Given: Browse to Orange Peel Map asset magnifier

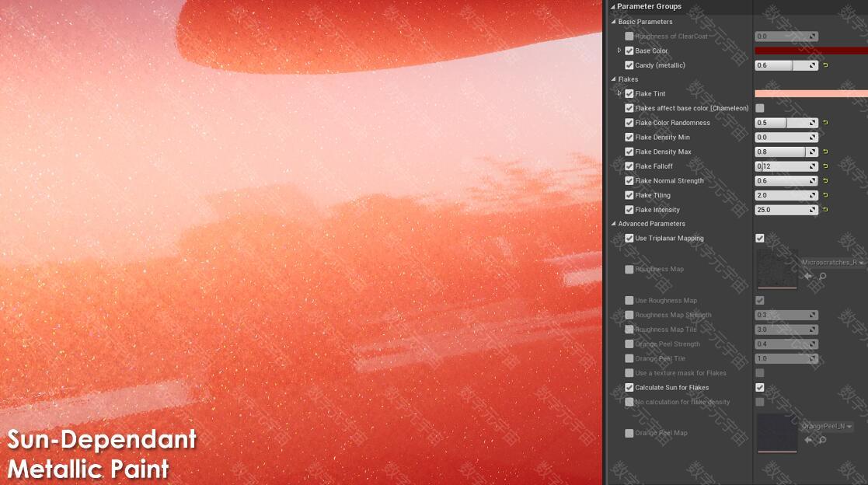Looking at the screenshot, I should [823, 440].
